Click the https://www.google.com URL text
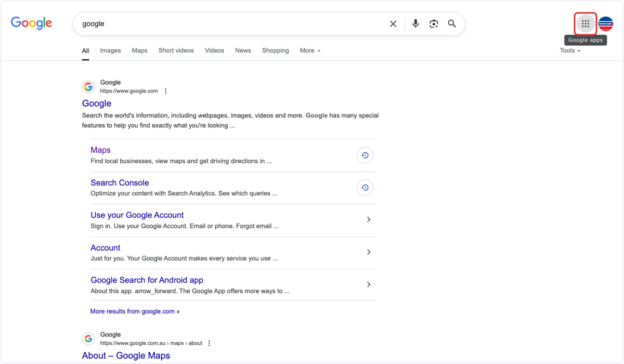This screenshot has height=364, width=624. point(129,91)
